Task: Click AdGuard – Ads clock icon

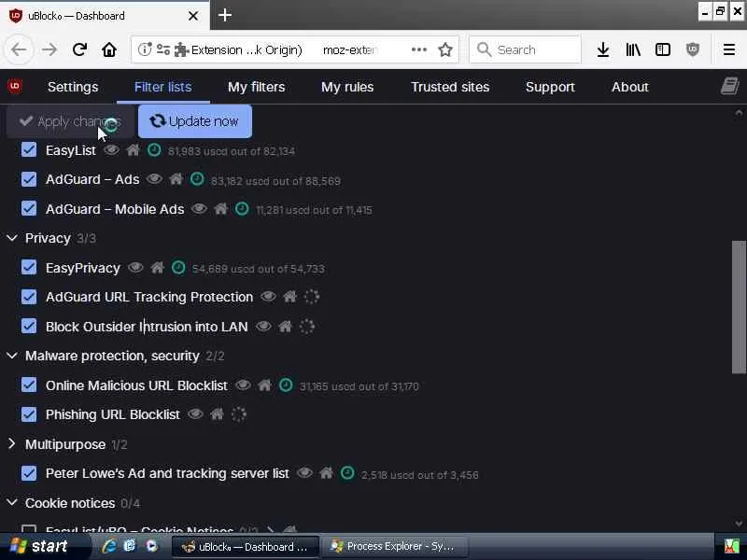Action: (x=197, y=179)
